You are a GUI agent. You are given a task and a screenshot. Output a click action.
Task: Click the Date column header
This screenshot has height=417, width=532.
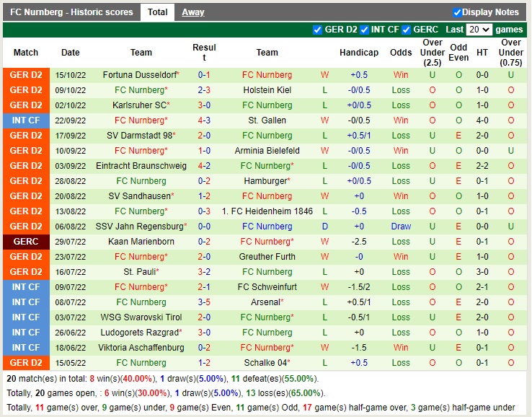[70, 53]
